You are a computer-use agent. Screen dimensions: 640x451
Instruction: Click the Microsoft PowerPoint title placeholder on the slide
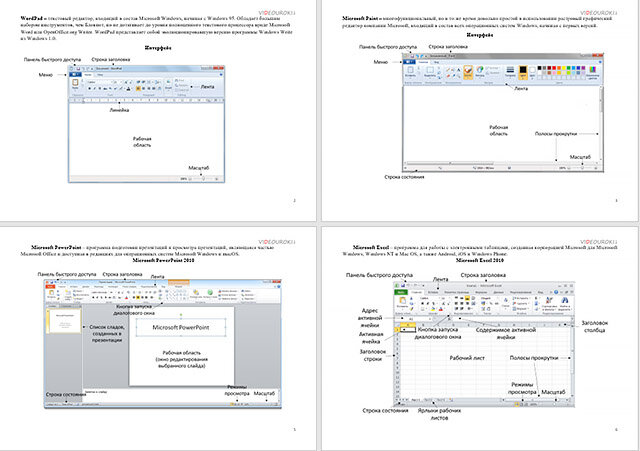(x=181, y=327)
